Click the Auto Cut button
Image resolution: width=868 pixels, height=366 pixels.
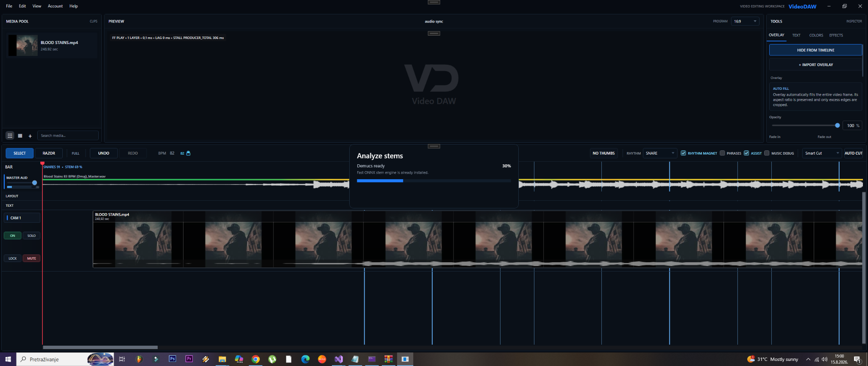click(x=853, y=153)
